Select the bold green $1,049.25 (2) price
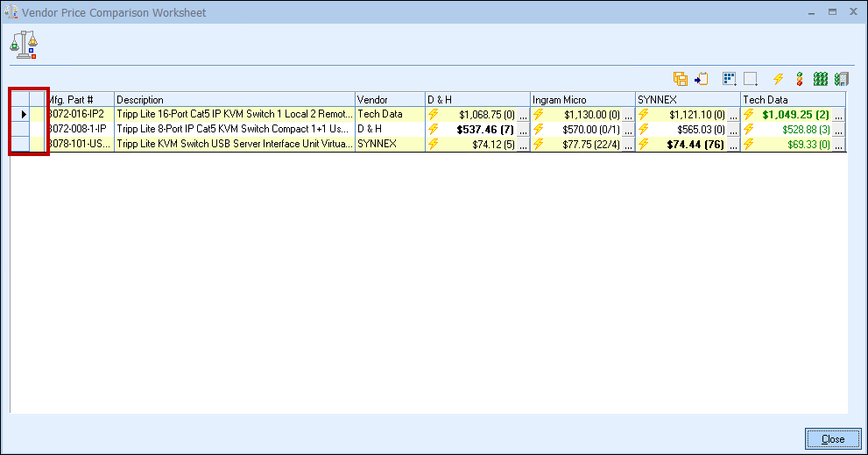The image size is (868, 455). pos(795,115)
